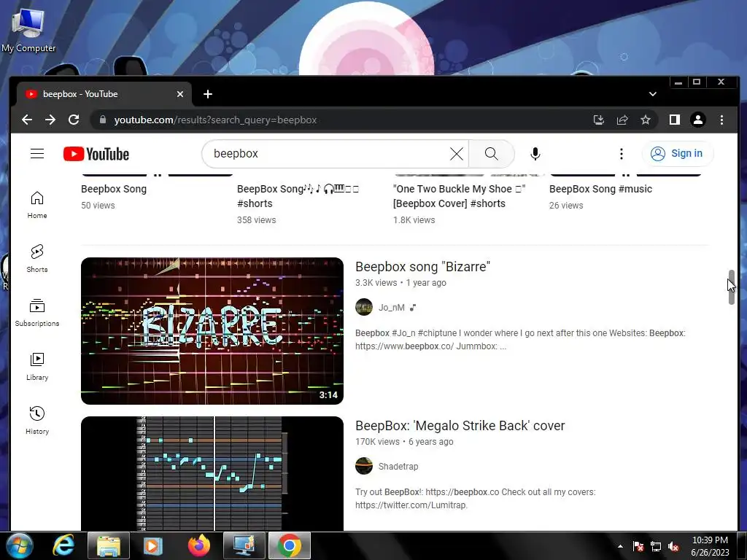This screenshot has height=560, width=747.
Task: Go back in Chrome
Action: tap(27, 120)
